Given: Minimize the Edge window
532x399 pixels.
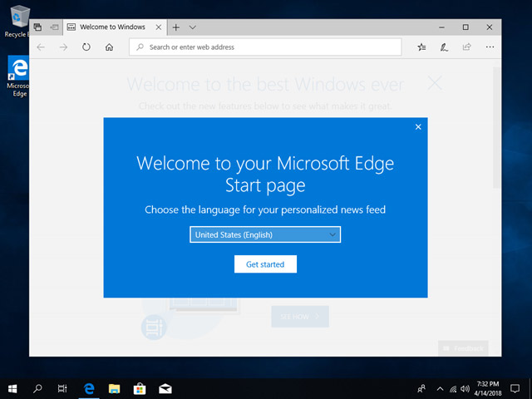Looking at the screenshot, I should pos(441,27).
